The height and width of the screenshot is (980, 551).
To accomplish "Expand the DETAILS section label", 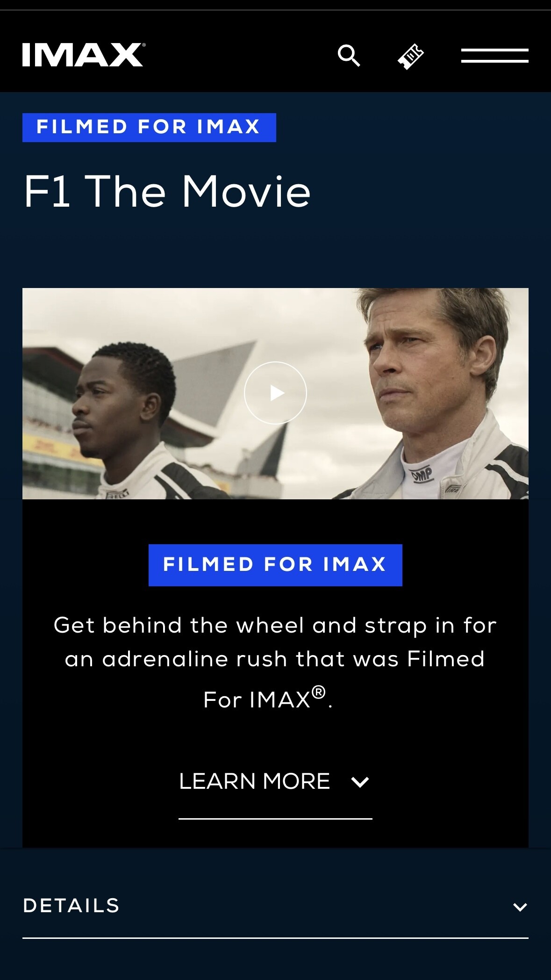I will pyautogui.click(x=72, y=906).
